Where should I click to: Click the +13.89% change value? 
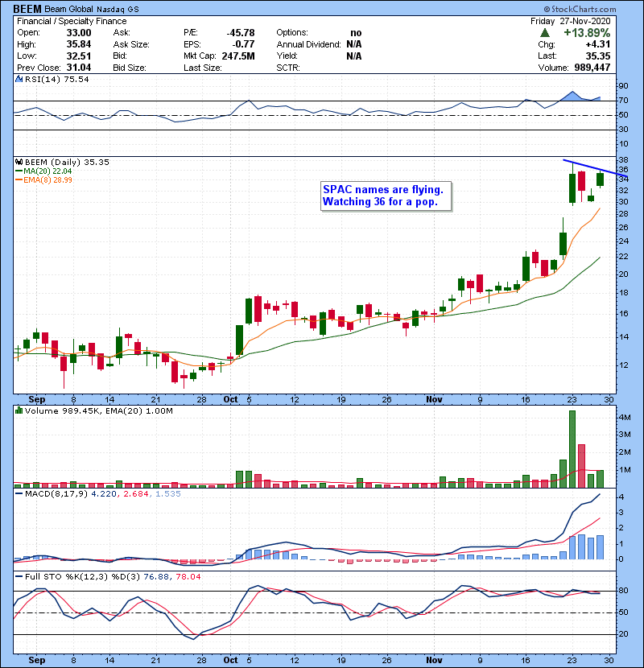[587, 32]
